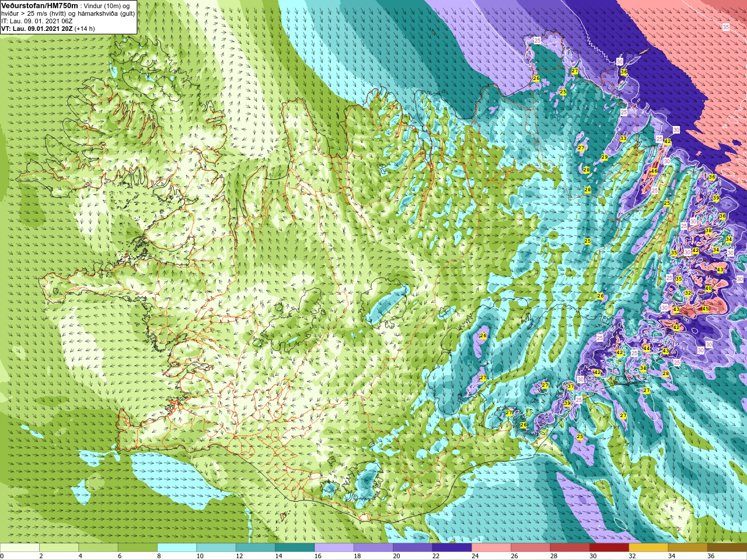Choose the yellow '32' gust label
747x560 pixels.
(688, 293)
